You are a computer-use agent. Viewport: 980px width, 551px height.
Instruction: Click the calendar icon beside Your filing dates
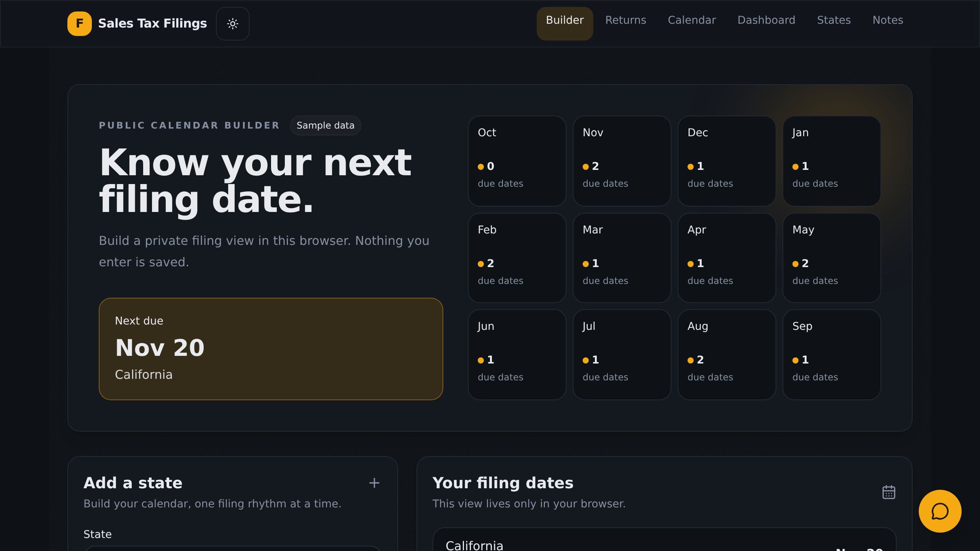tap(889, 492)
